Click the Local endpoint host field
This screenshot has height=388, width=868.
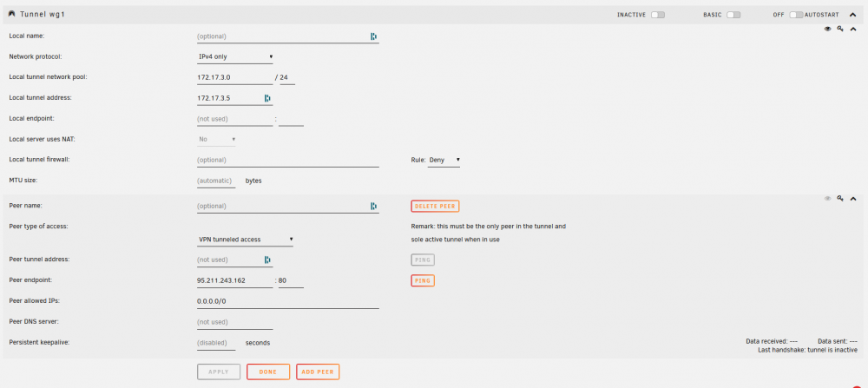(234, 119)
